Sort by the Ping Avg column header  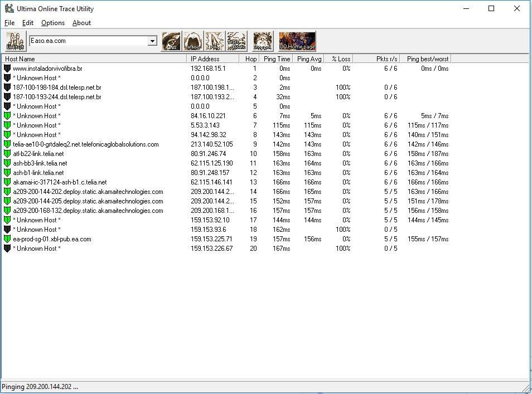309,59
